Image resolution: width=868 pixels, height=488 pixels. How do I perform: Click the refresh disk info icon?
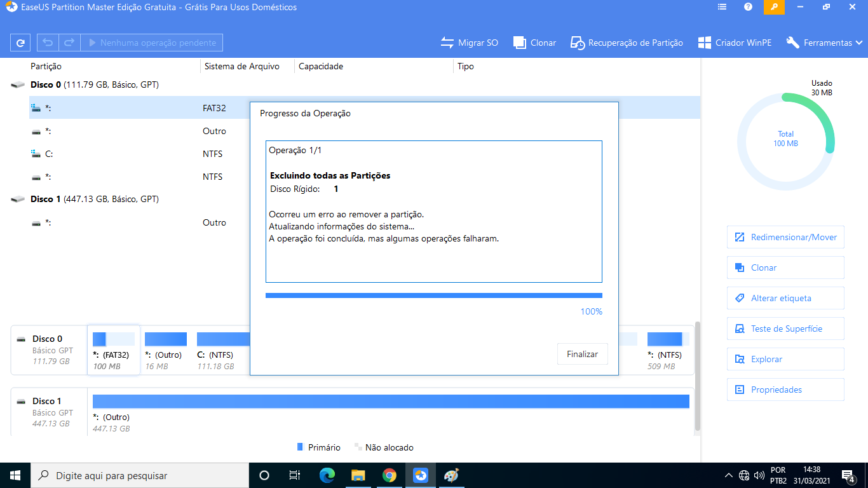pyautogui.click(x=20, y=43)
